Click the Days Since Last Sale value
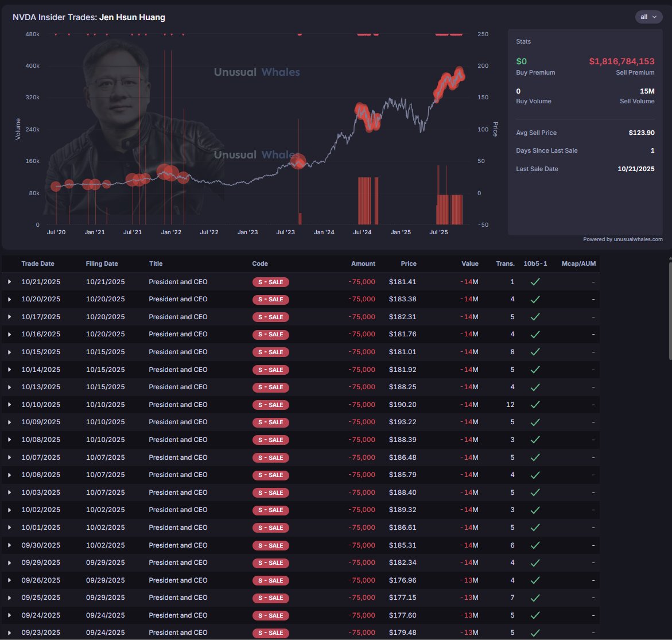This screenshot has width=672, height=640. coord(652,150)
